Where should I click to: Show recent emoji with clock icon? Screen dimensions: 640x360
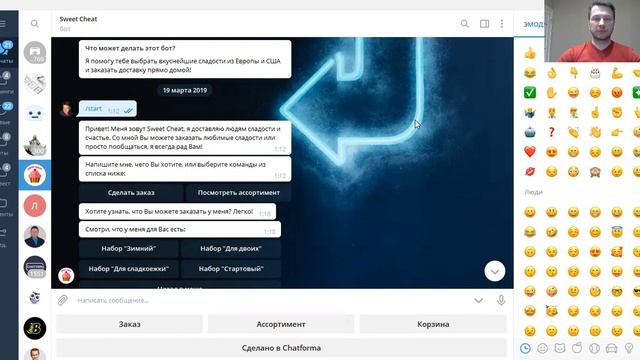pos(525,348)
